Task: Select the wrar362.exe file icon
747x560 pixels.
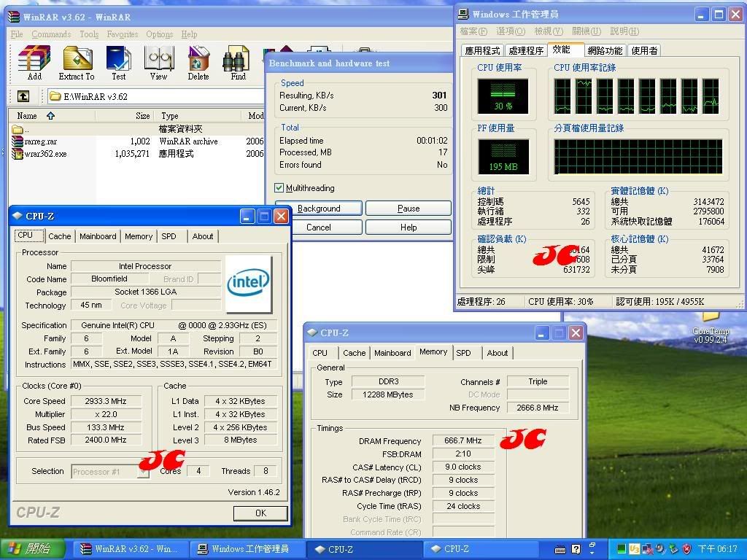Action: tap(18, 154)
